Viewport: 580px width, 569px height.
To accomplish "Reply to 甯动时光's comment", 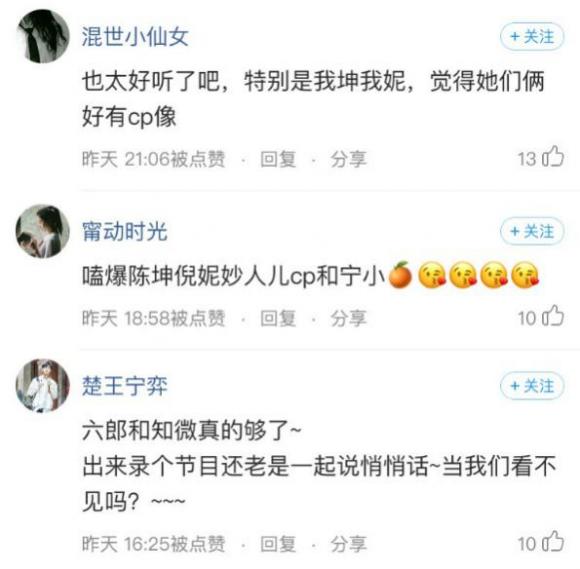I will pyautogui.click(x=278, y=318).
